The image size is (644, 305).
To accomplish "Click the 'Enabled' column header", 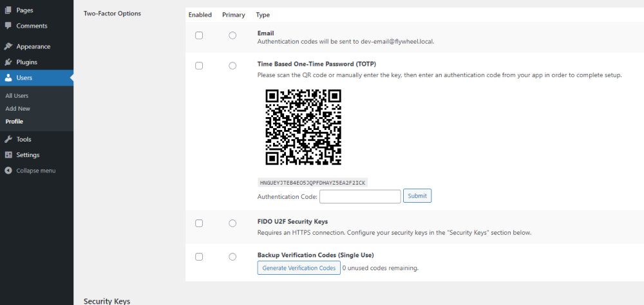I will tap(200, 15).
